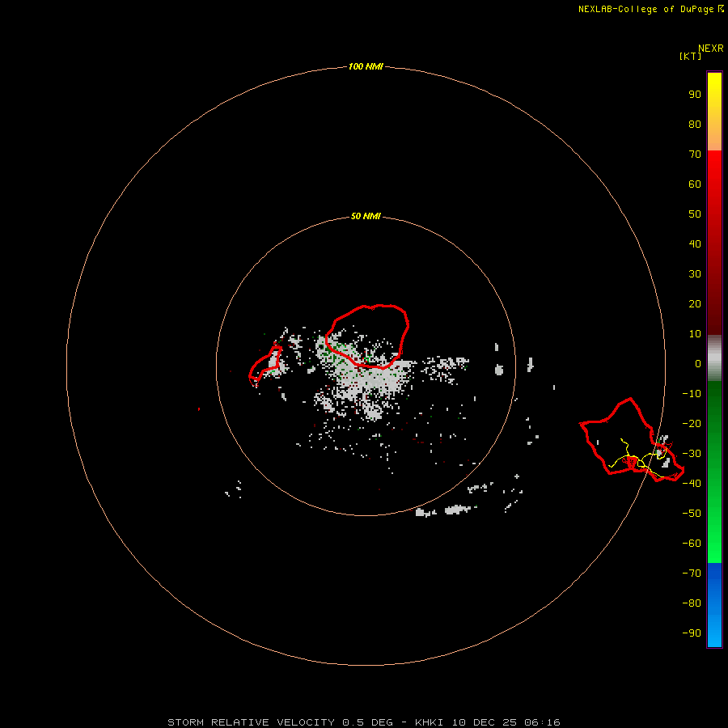Click the NEXR label above the scale
Image resolution: width=728 pixels, height=728 pixels.
pos(711,49)
